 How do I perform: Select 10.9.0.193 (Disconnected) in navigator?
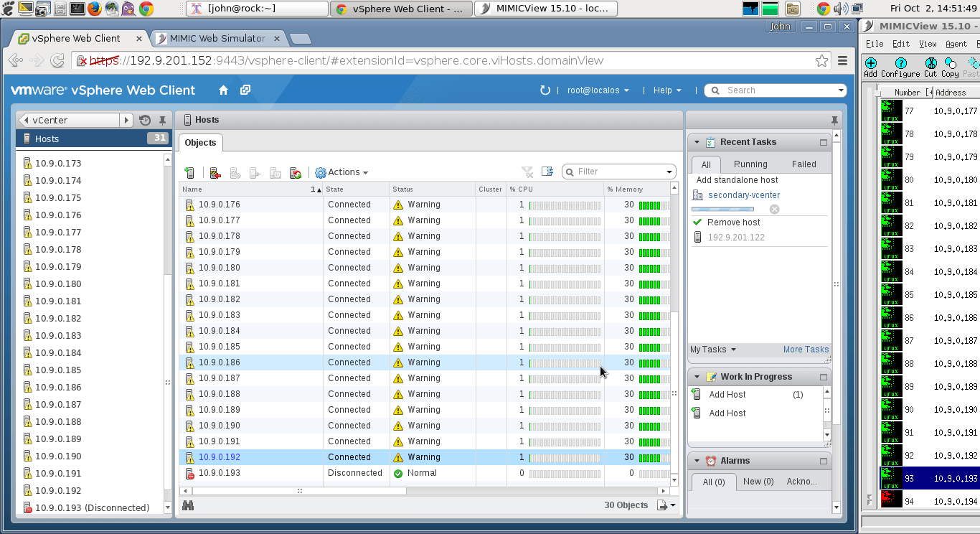pos(93,507)
